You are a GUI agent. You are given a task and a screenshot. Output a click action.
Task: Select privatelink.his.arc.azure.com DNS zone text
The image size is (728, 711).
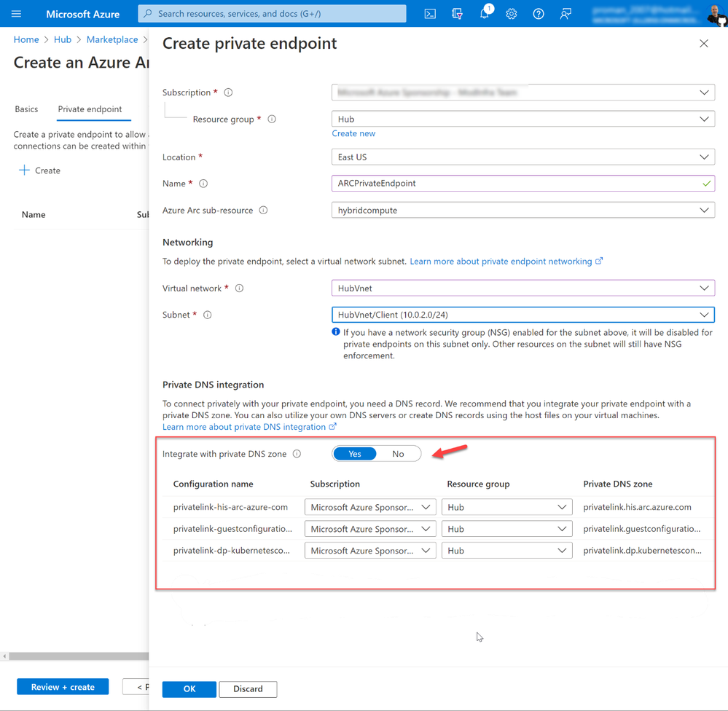(638, 507)
